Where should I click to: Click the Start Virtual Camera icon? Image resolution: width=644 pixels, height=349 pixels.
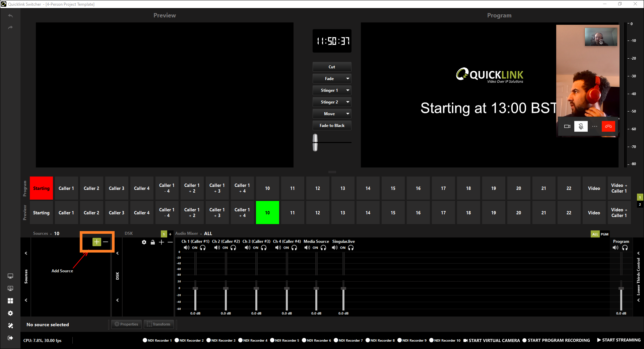tap(465, 340)
